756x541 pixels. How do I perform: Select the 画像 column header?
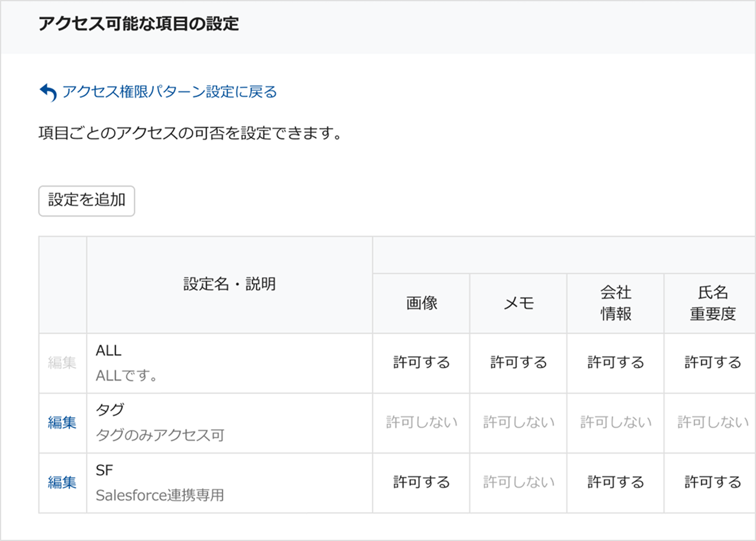click(422, 303)
